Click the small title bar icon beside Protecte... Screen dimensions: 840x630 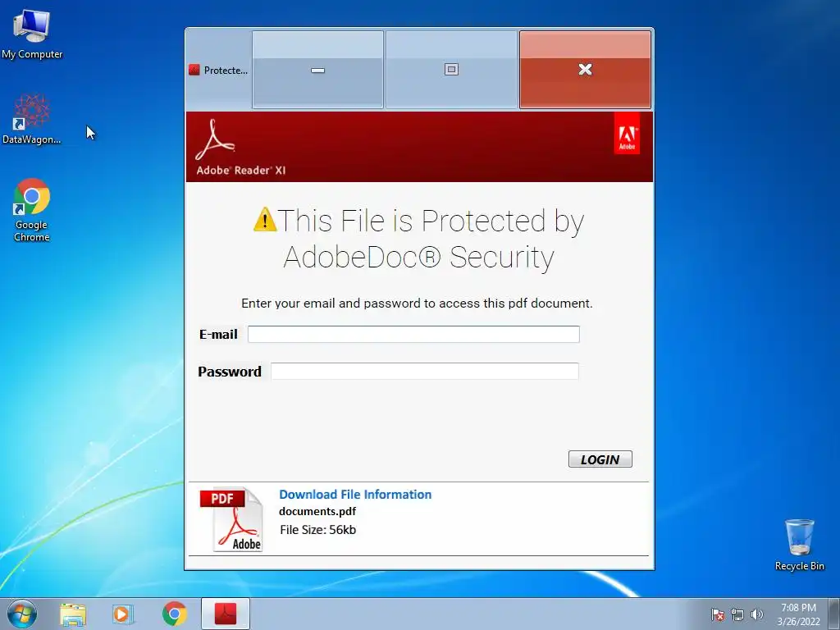tap(194, 71)
